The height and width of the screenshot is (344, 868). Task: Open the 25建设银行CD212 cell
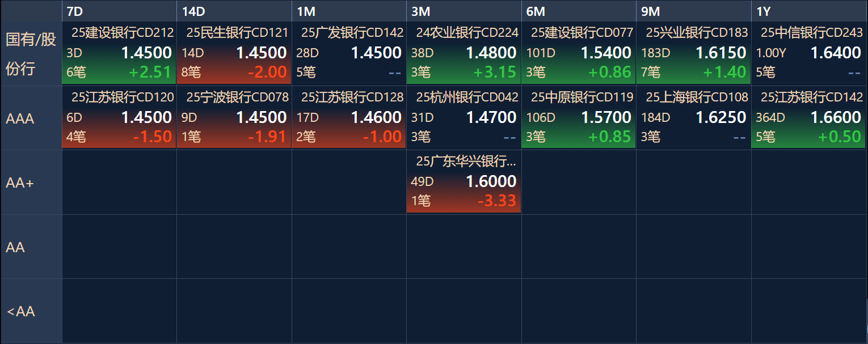pyautogui.click(x=119, y=53)
